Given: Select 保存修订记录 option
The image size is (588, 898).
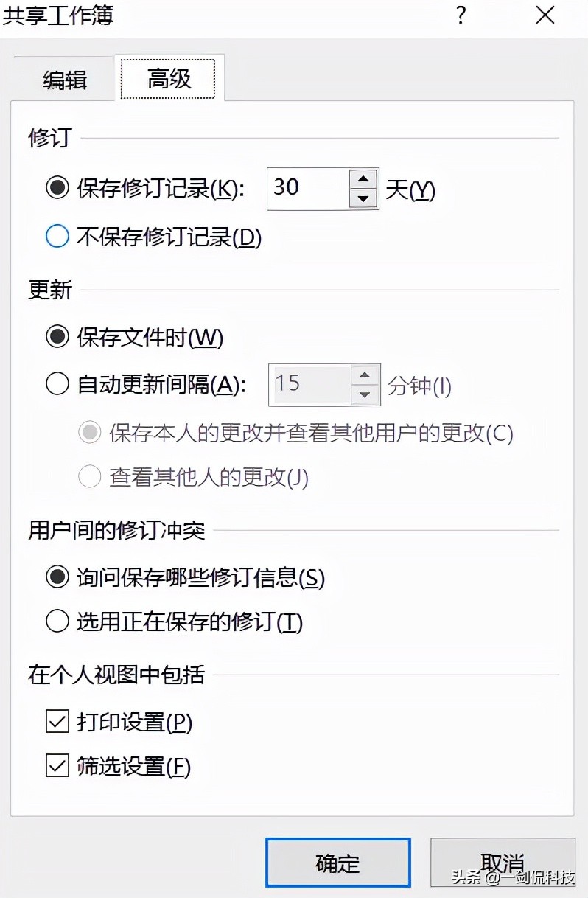Looking at the screenshot, I should click(x=57, y=189).
